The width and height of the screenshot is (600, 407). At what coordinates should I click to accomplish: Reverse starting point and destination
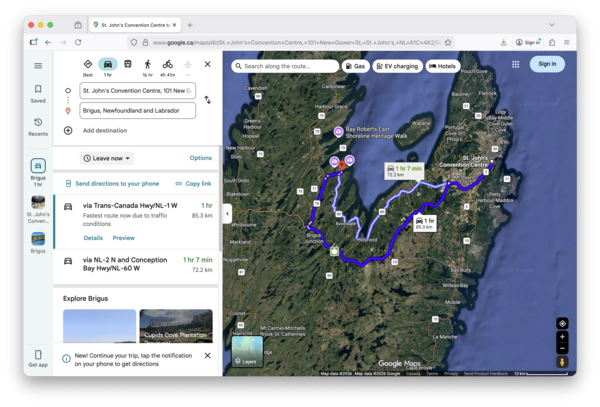(207, 100)
